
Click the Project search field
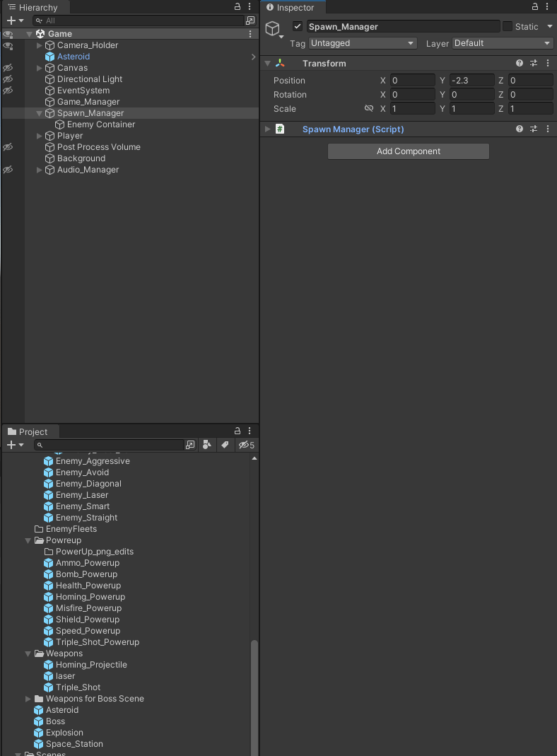(109, 445)
